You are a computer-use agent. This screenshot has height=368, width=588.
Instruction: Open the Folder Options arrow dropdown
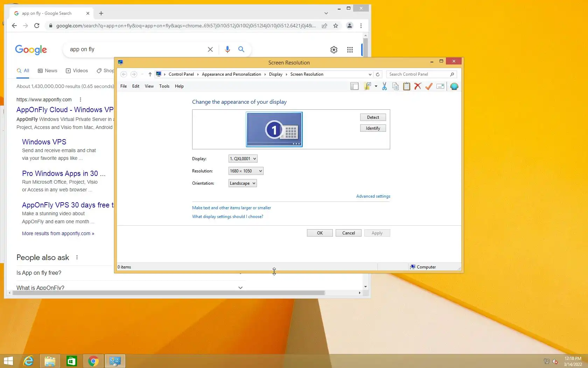(376, 86)
